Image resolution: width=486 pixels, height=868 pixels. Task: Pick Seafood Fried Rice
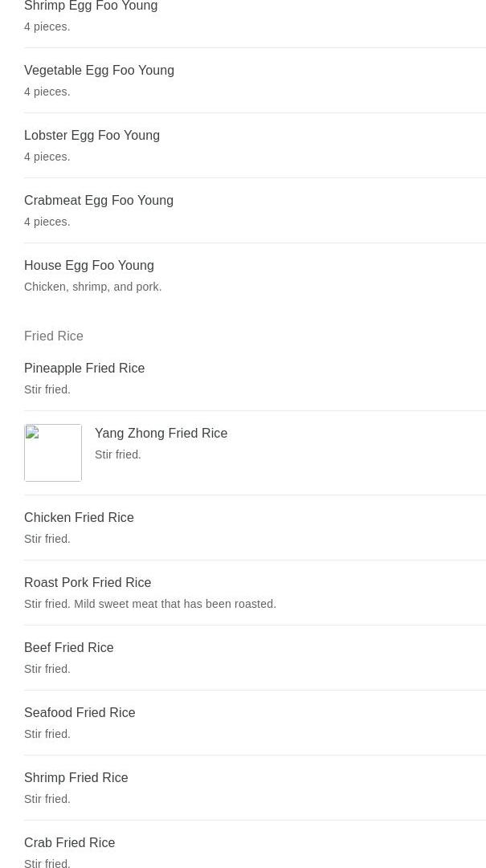pos(80,712)
